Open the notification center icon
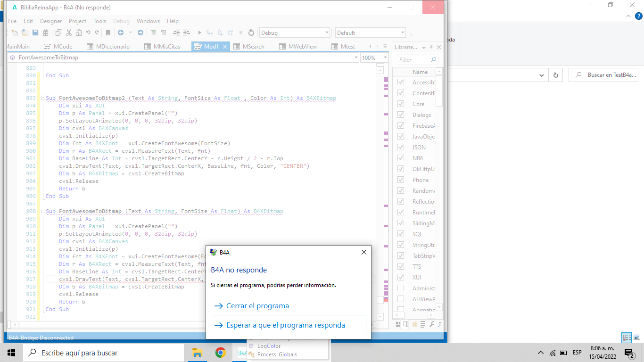Image resolution: width=644 pixels, height=362 pixels. point(628,353)
